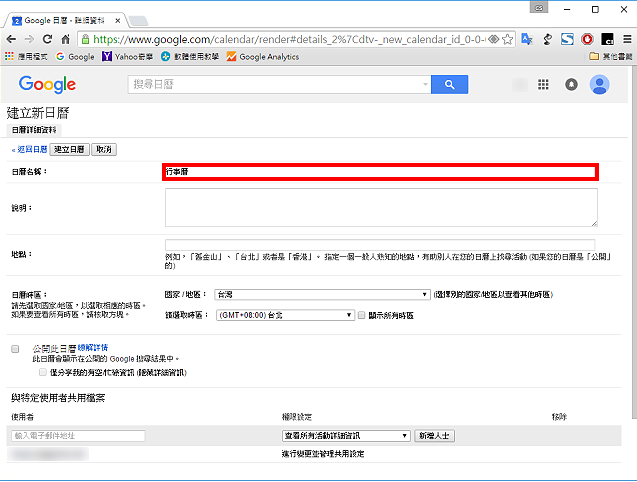Toggle the 顯示所有時區 checkbox

(361, 315)
